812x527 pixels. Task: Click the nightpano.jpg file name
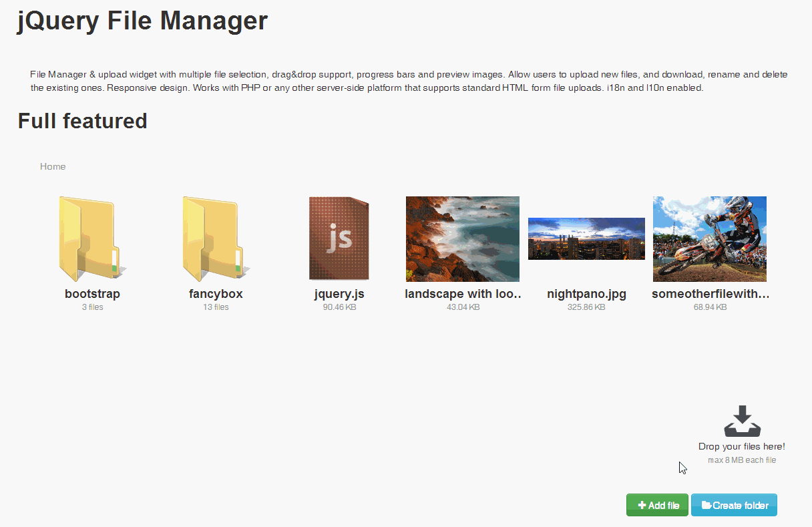[586, 294]
